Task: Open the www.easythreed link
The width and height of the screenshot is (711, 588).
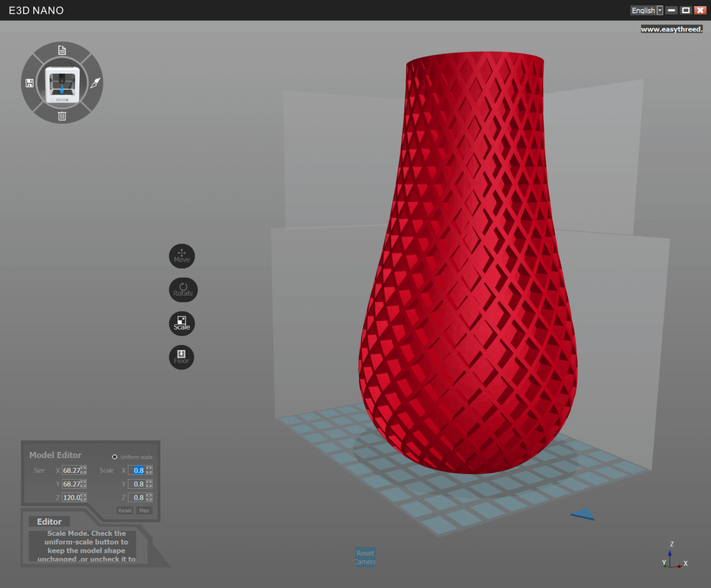Action: (671, 28)
